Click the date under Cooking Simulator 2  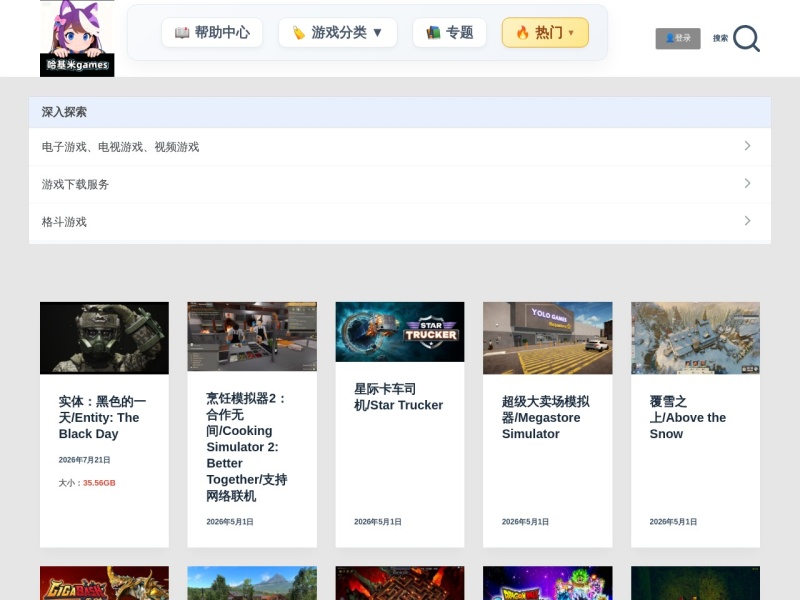(x=230, y=521)
